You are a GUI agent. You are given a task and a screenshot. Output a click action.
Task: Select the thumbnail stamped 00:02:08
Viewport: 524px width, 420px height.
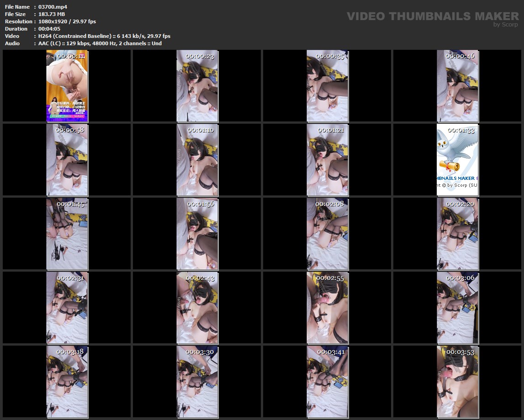coord(328,234)
